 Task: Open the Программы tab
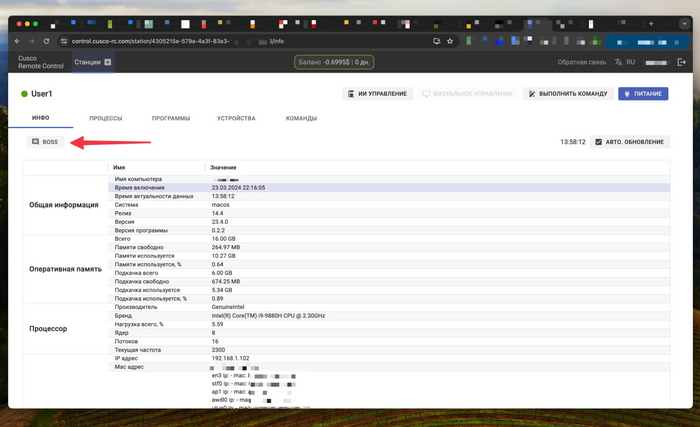pos(171,118)
